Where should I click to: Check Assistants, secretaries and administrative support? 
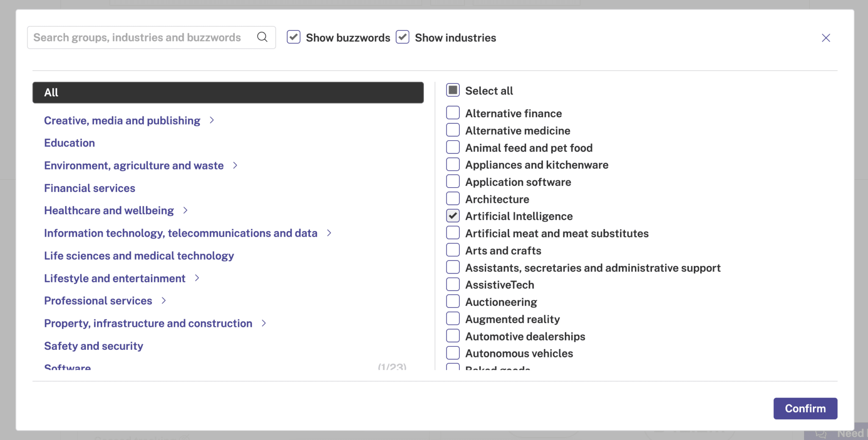(453, 267)
